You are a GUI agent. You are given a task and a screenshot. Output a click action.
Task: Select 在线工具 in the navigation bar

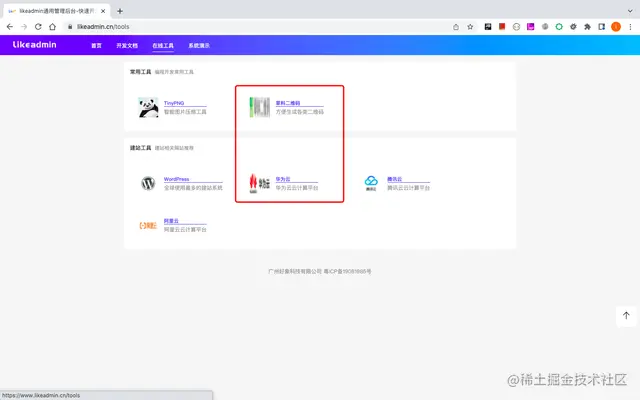coord(163,45)
